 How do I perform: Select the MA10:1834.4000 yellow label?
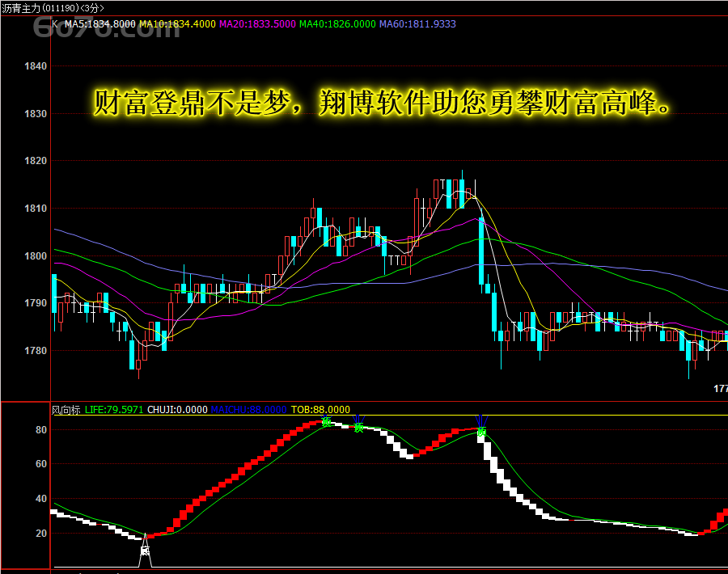coord(177,24)
